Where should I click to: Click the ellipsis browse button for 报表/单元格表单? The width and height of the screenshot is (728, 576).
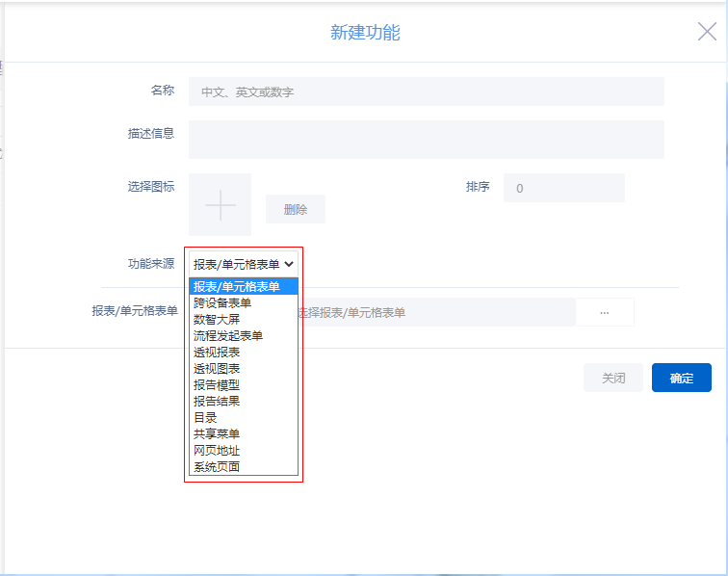tap(605, 313)
